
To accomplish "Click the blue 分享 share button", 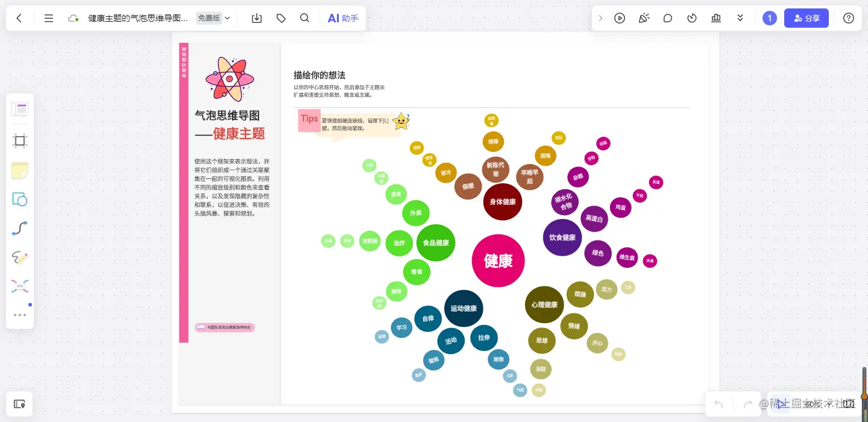I will coord(807,18).
